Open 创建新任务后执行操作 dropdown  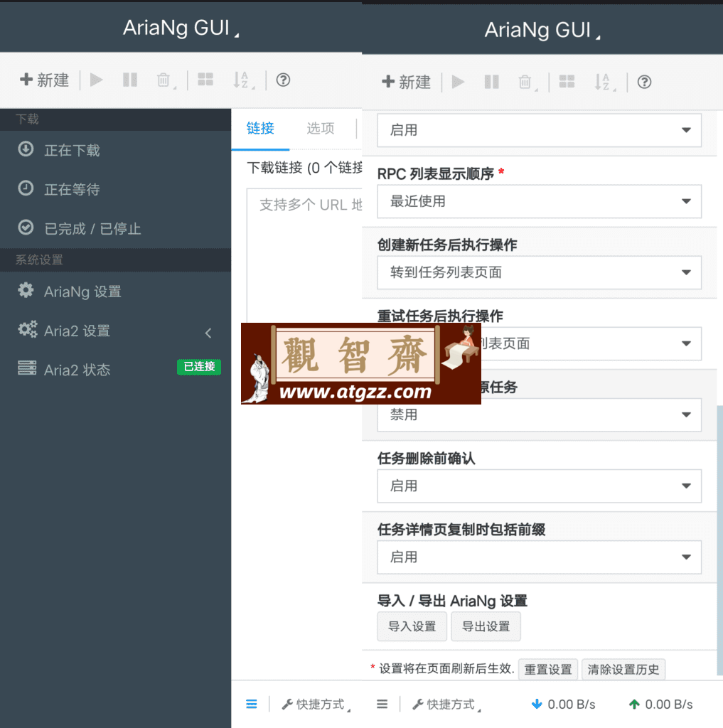click(539, 272)
